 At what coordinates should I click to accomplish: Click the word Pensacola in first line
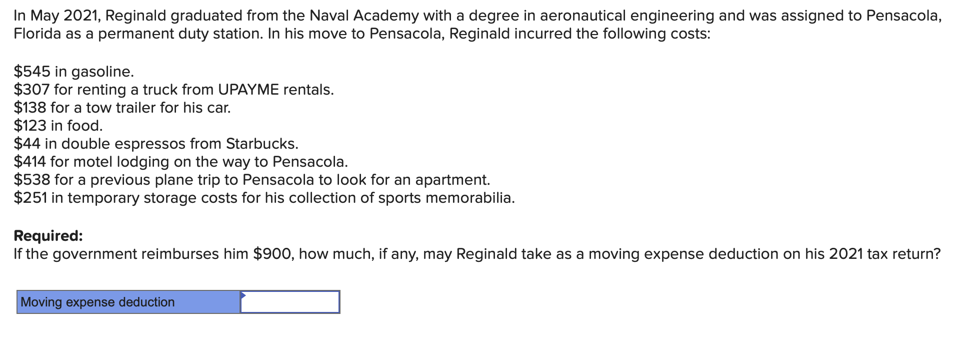point(902,16)
